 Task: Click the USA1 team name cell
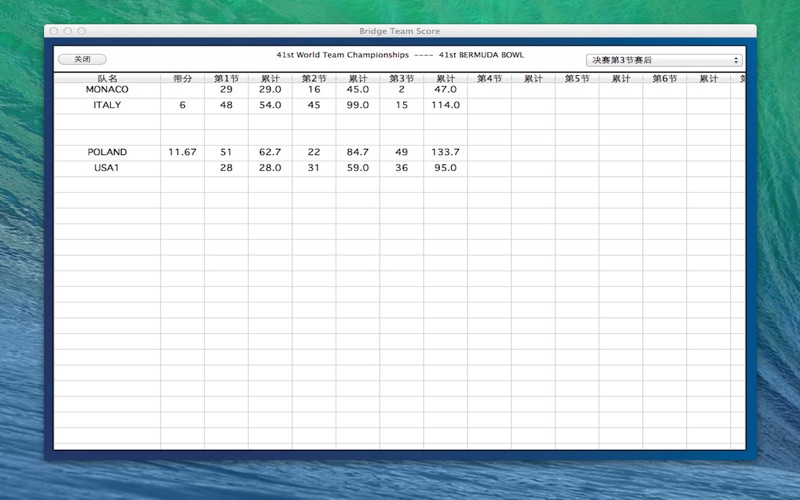[x=107, y=168]
